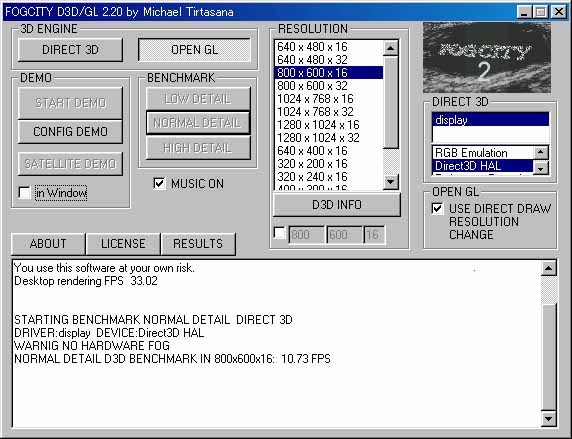Select resolution 640 x 400 x 16
The width and height of the screenshot is (572, 439).
tap(329, 151)
